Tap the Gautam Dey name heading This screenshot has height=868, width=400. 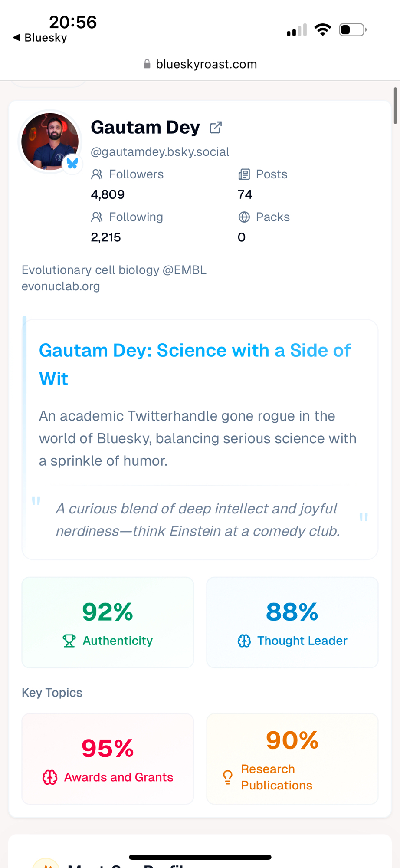pos(145,128)
